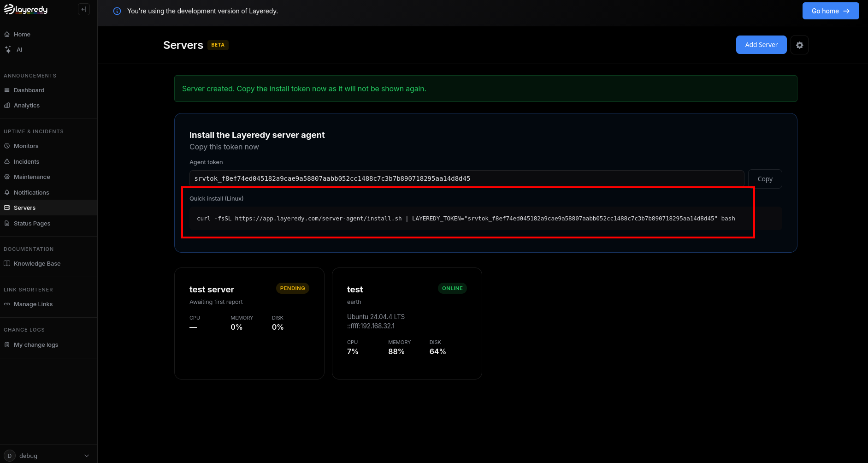The height and width of the screenshot is (463, 868).
Task: Expand the debug account dropdown chevron
Action: (87, 456)
